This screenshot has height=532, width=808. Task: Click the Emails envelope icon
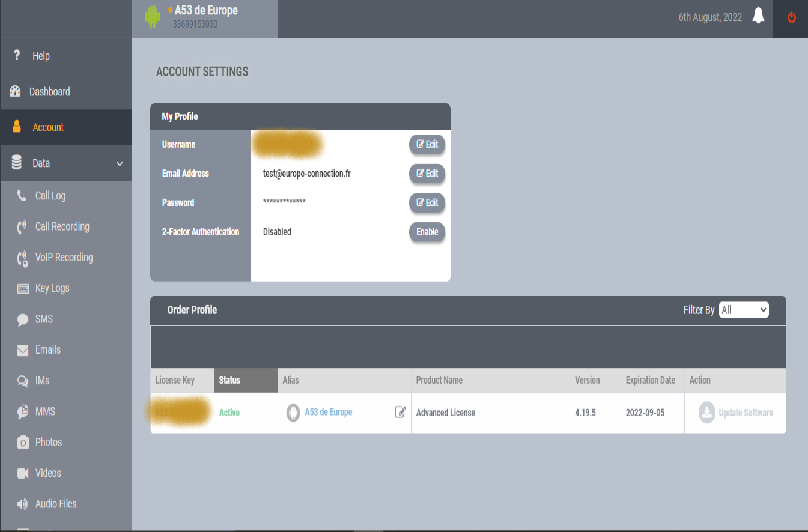tap(23, 350)
